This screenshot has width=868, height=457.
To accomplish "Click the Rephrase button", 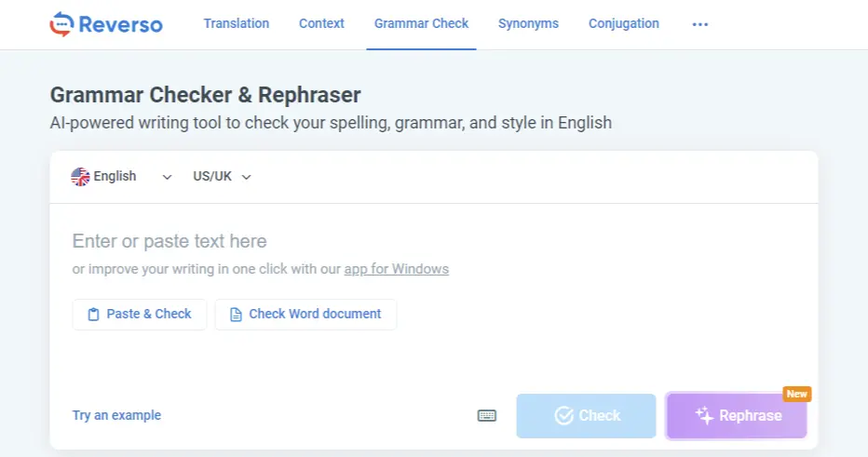I will click(x=737, y=415).
